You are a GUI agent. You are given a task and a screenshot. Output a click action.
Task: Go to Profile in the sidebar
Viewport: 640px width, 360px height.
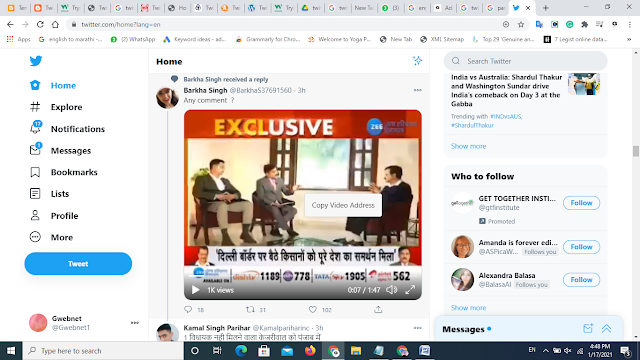[x=54, y=216]
